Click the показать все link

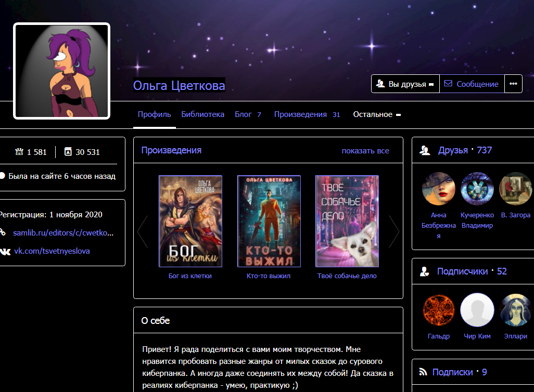tap(365, 151)
